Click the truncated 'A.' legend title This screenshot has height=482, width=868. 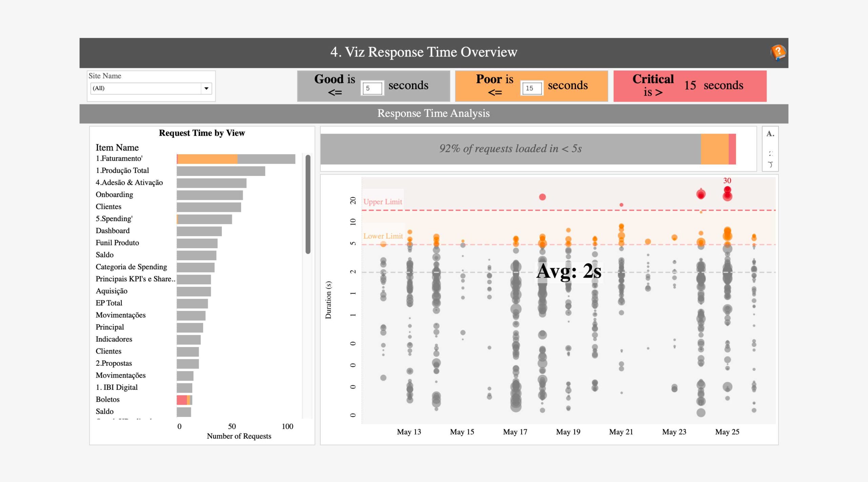click(x=770, y=134)
